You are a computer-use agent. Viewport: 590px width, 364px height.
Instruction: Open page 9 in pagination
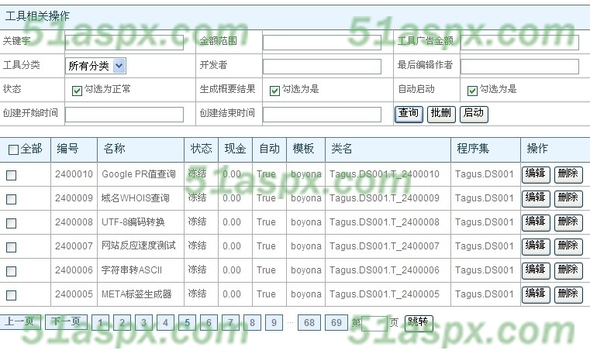[274, 323]
